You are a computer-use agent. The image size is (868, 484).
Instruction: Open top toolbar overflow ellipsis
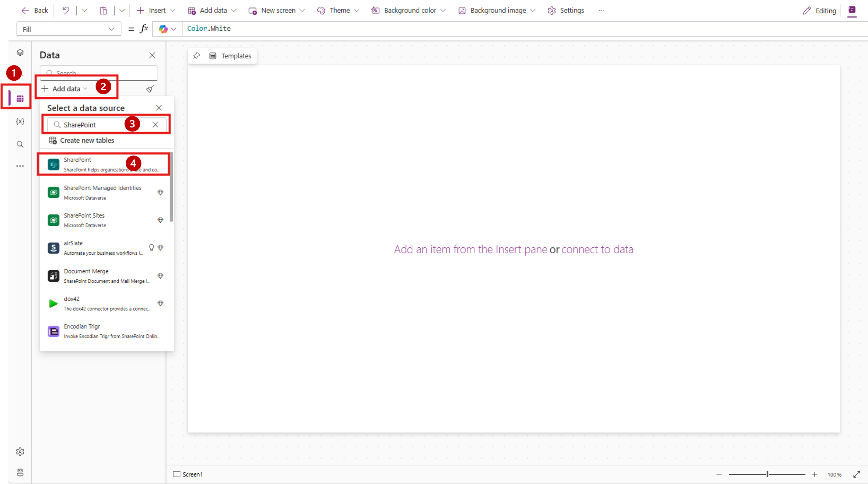[601, 10]
